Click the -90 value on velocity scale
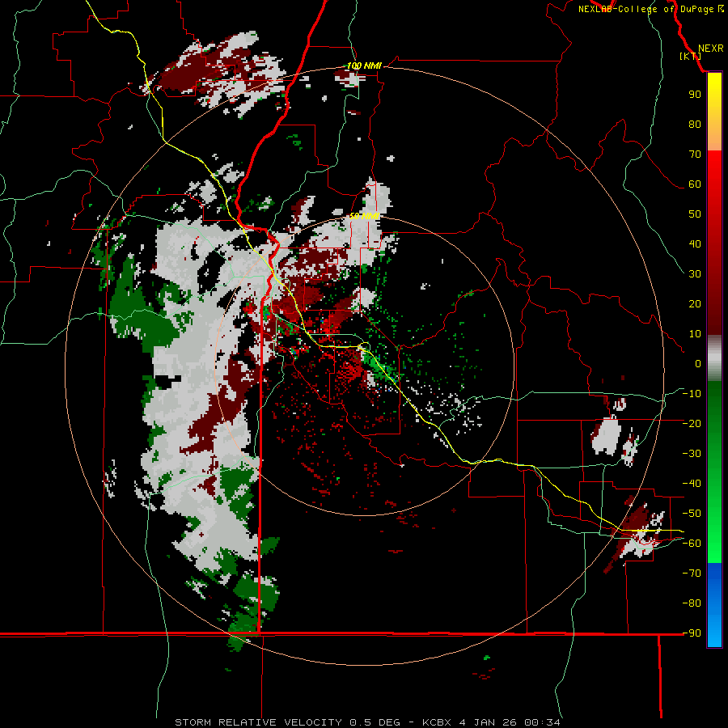728x728 pixels. coord(692,633)
